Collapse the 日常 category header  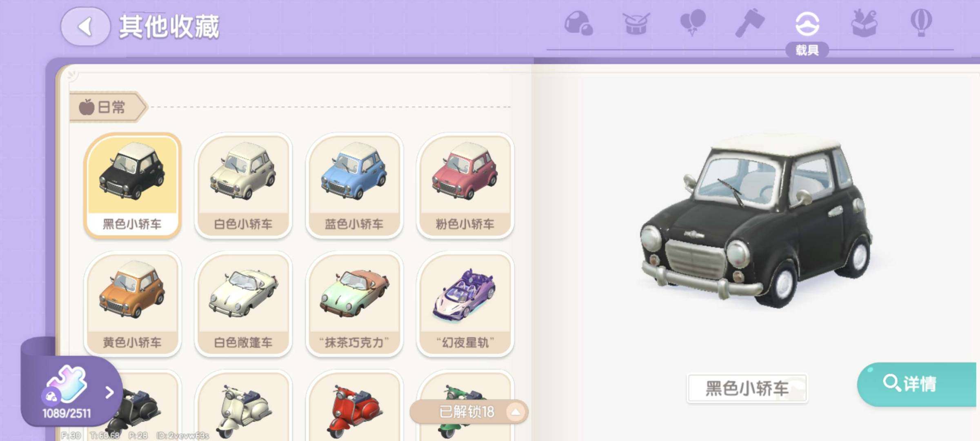pyautogui.click(x=107, y=107)
